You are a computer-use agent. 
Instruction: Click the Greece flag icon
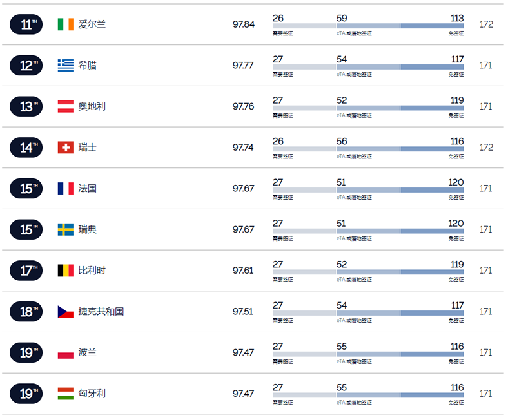(66, 66)
